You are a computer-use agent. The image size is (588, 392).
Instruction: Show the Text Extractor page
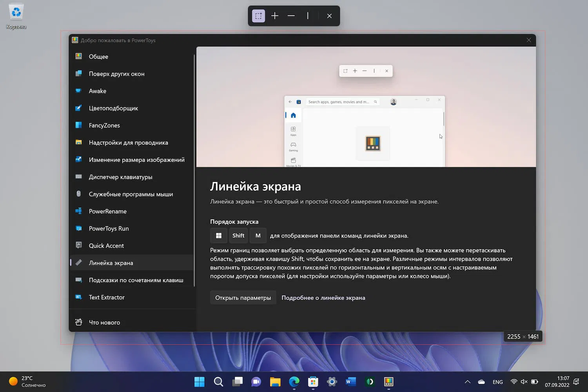pyautogui.click(x=132, y=297)
